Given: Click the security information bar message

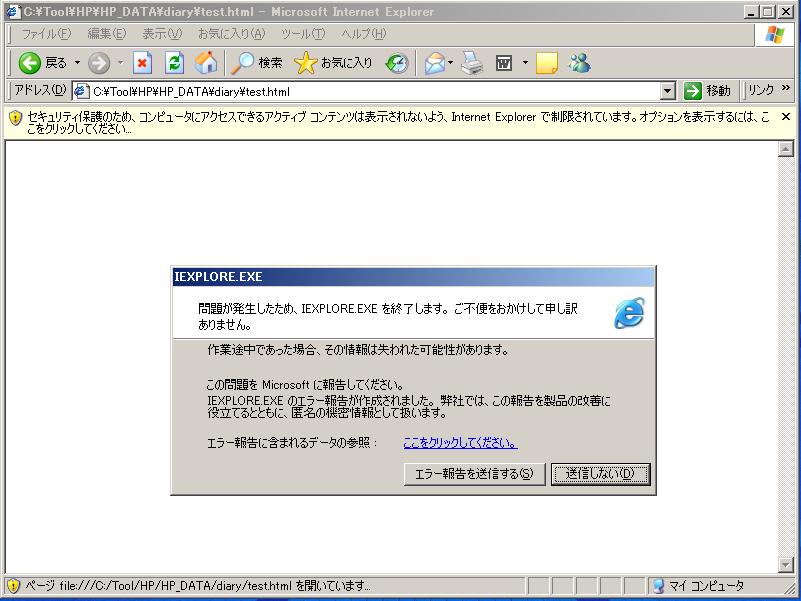Looking at the screenshot, I should [x=398, y=123].
